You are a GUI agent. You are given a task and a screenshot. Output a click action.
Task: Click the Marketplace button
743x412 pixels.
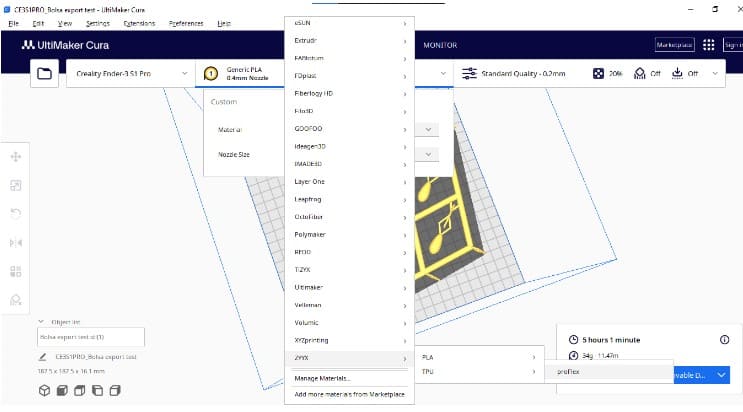tap(674, 45)
